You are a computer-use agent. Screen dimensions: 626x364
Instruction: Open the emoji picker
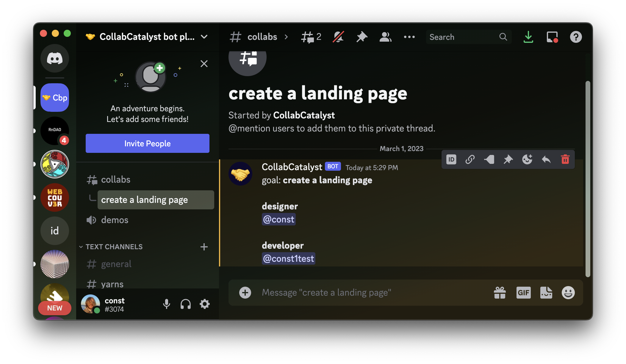click(x=568, y=293)
